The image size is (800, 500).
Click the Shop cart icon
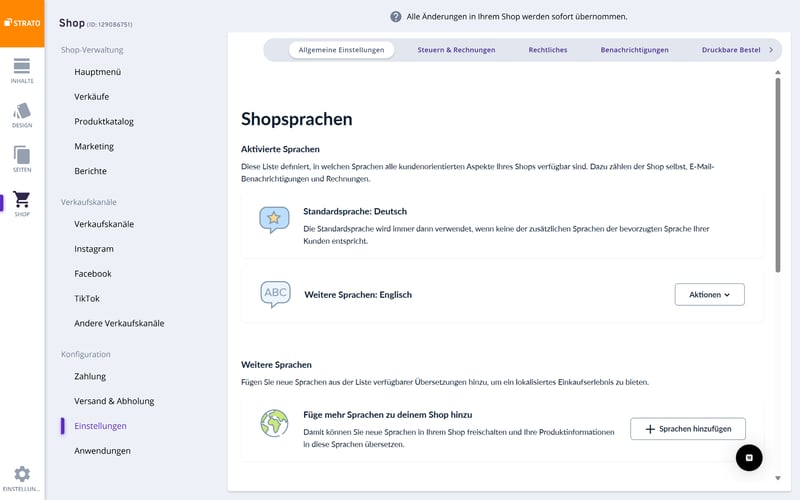[x=22, y=203]
